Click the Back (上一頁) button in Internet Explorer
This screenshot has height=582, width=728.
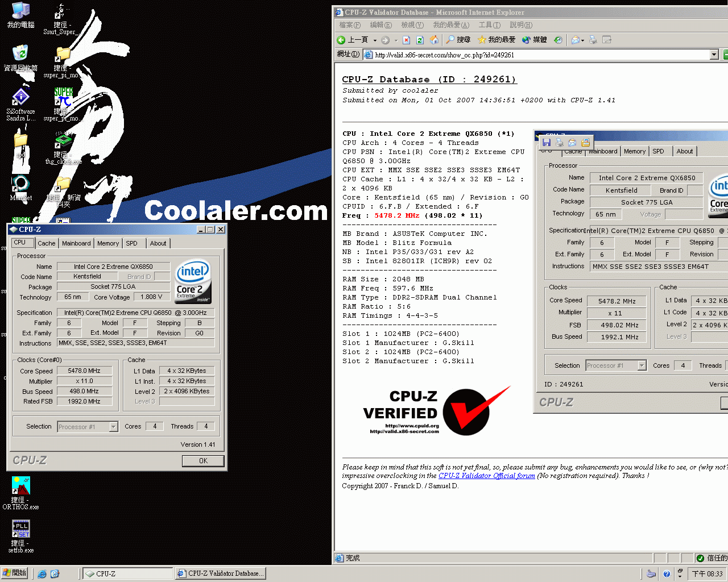click(x=353, y=40)
